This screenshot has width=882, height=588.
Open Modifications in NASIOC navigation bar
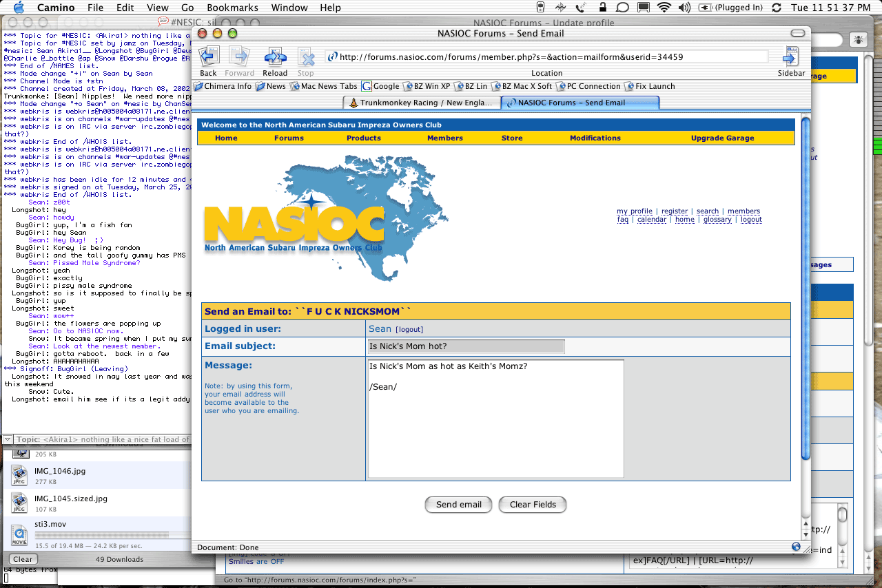595,138
